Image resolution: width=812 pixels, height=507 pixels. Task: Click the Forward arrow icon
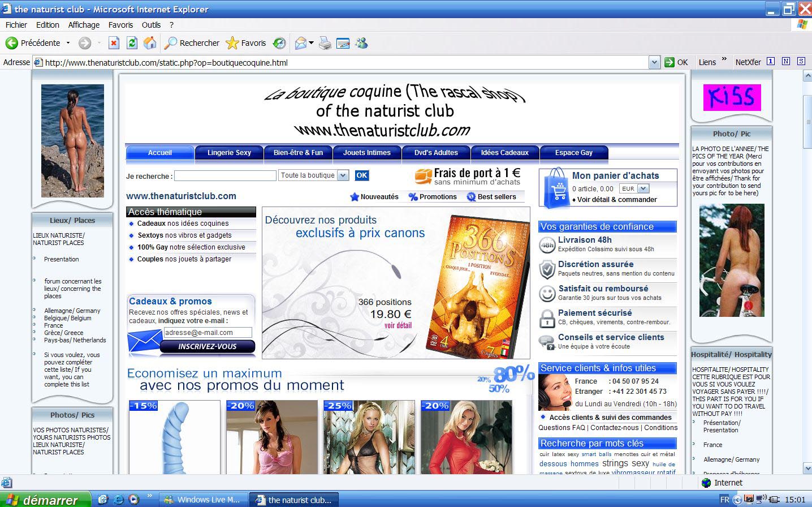pyautogui.click(x=85, y=43)
